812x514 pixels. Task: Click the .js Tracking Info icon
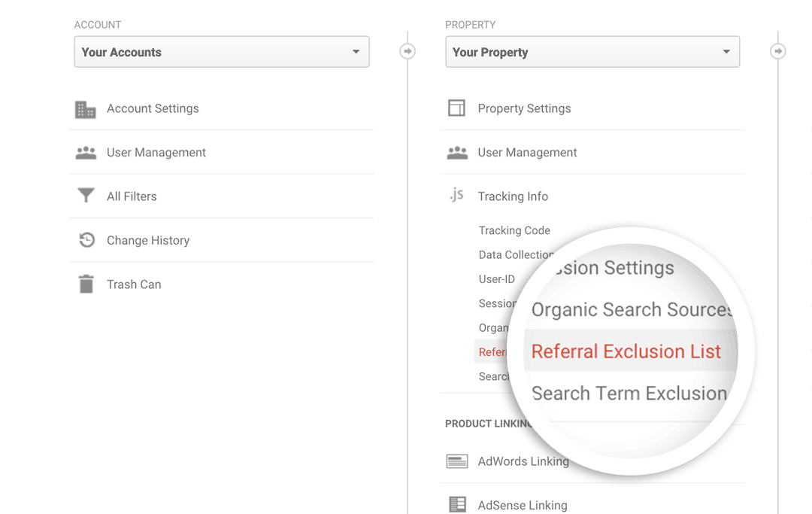pos(457,195)
